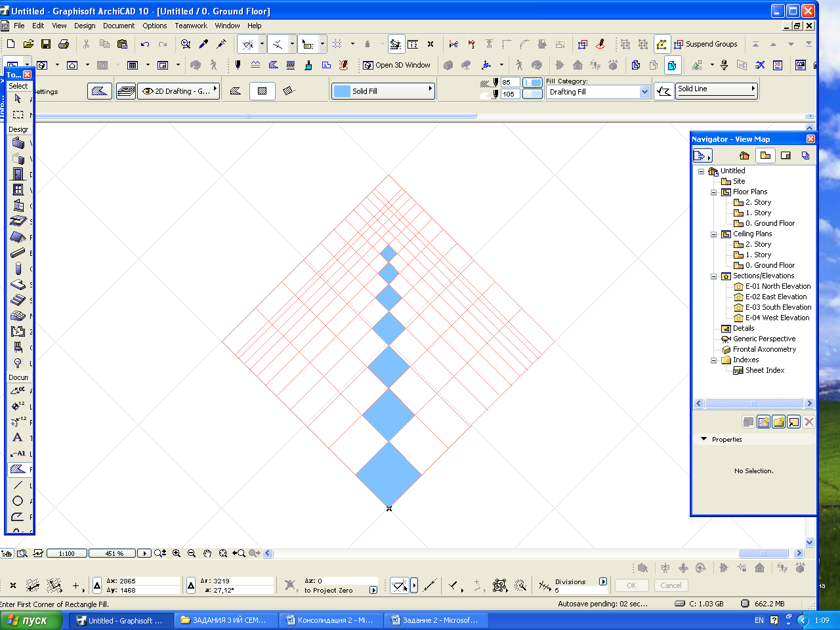Select the rotated rectangle fill geometry method

tap(288, 91)
